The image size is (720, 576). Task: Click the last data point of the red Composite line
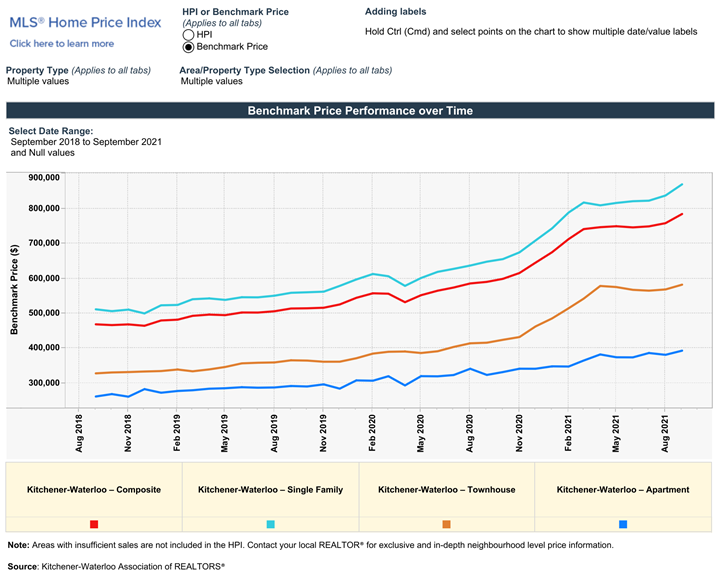tap(682, 214)
